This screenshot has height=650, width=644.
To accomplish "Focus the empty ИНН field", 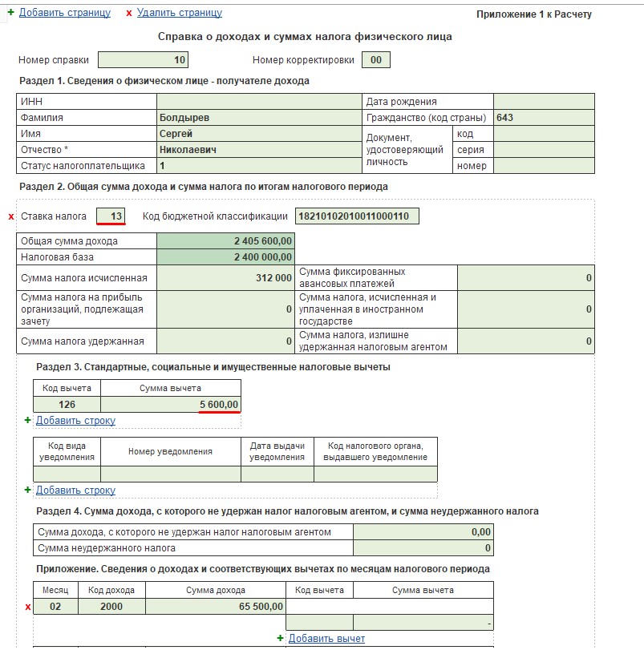I will point(259,102).
